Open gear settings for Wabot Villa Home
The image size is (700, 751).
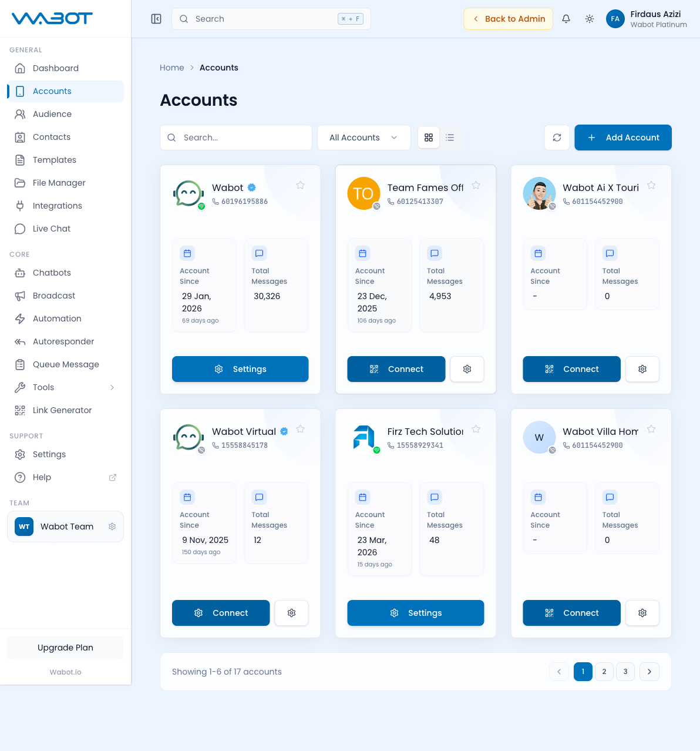[x=642, y=613]
